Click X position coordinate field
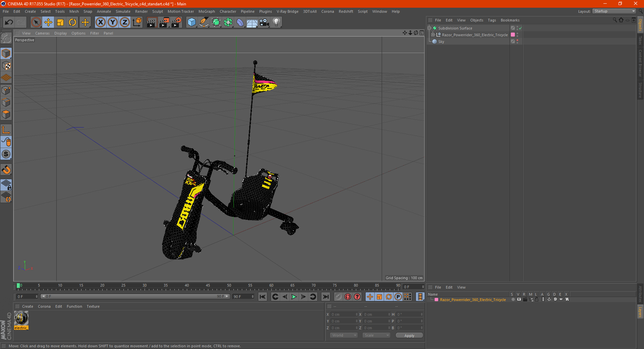 click(344, 314)
